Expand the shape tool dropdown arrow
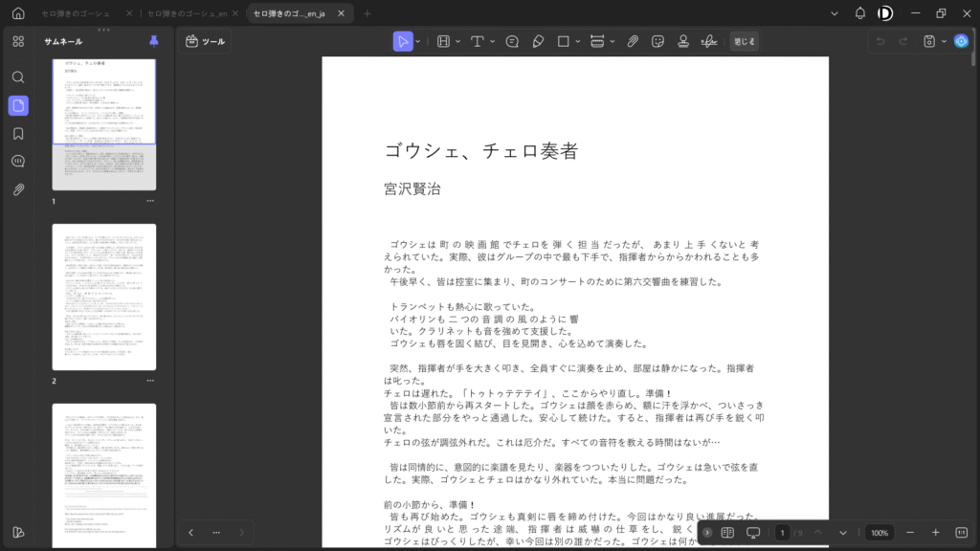This screenshot has height=551, width=980. click(x=579, y=41)
